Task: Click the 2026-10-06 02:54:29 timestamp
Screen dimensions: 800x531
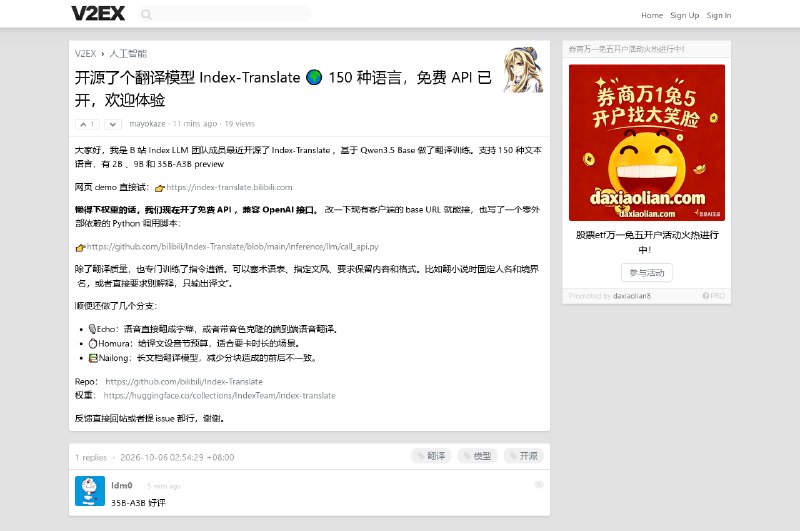Action: click(177, 458)
